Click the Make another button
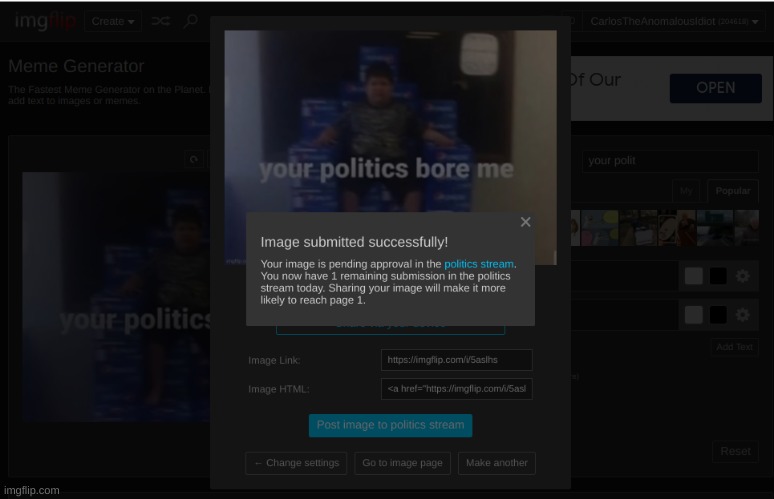This screenshot has height=499, width=774. pos(497,463)
